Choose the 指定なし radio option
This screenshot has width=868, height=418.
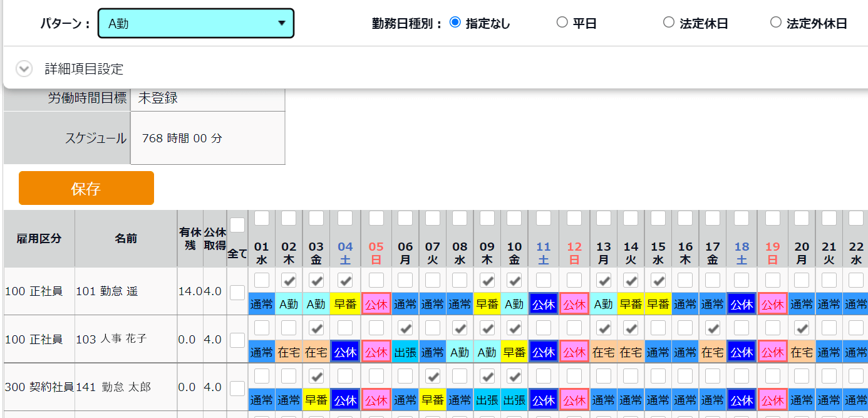tap(455, 23)
